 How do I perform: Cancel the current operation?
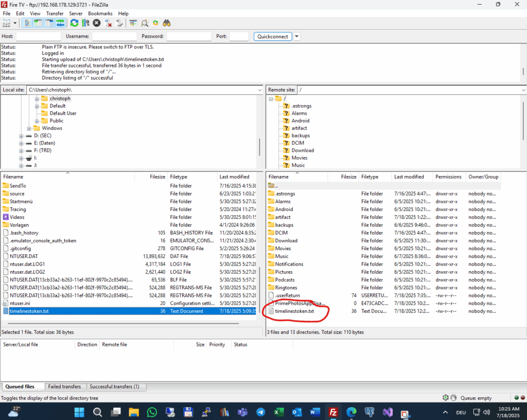click(97, 23)
